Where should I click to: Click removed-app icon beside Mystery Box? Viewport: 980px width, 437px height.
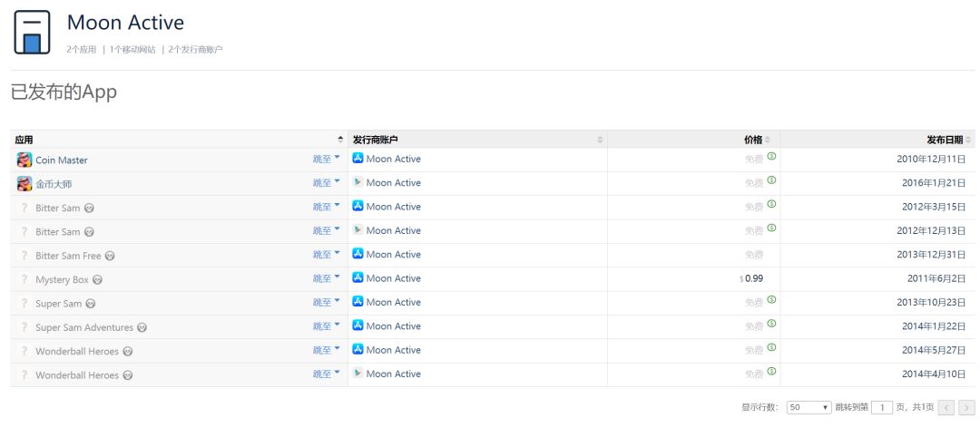point(97,280)
